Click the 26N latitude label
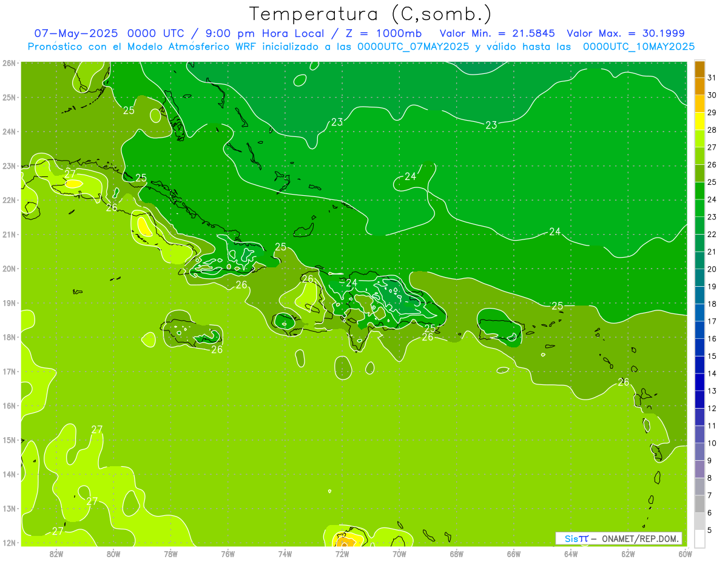 click(9, 62)
